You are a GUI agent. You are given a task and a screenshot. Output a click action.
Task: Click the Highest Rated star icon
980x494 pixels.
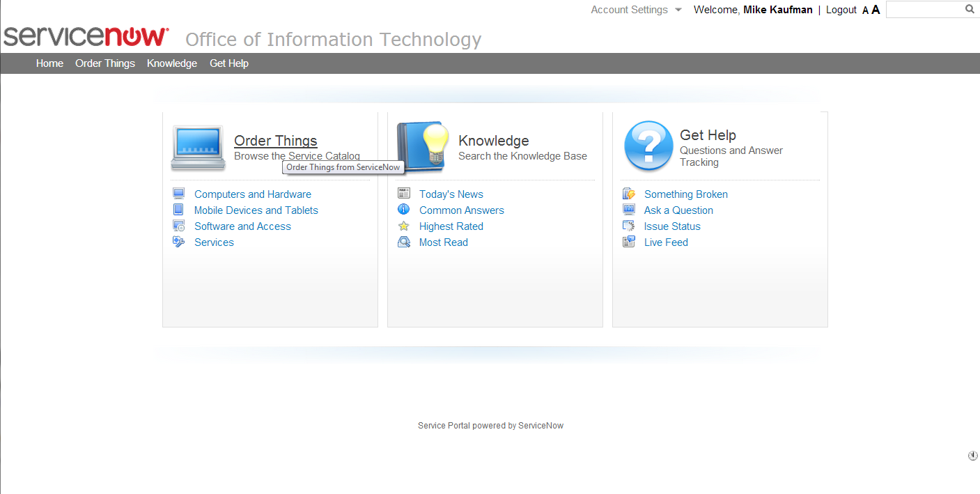pos(404,226)
